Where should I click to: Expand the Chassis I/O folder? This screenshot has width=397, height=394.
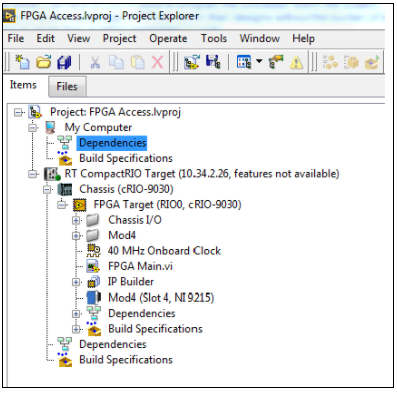coord(76,220)
